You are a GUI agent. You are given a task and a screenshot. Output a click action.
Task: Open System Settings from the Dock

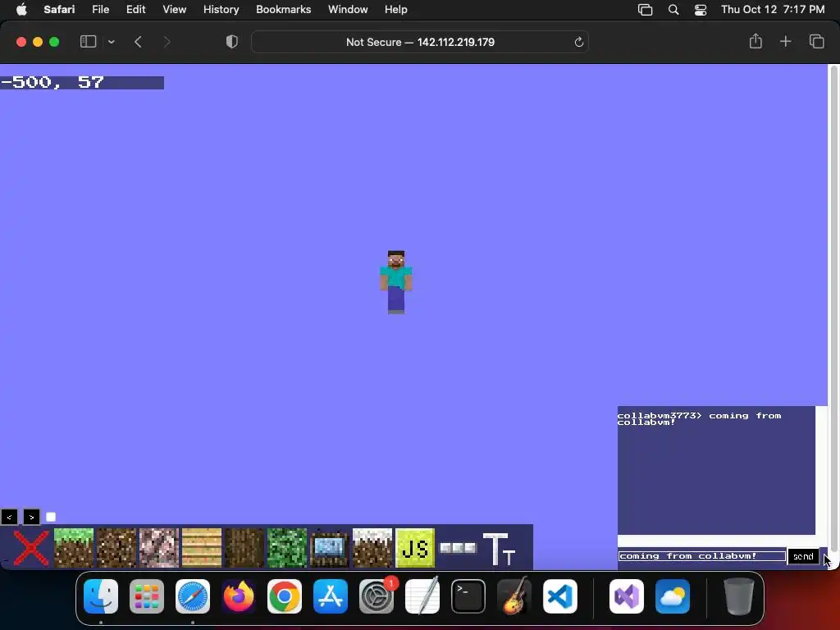377,596
